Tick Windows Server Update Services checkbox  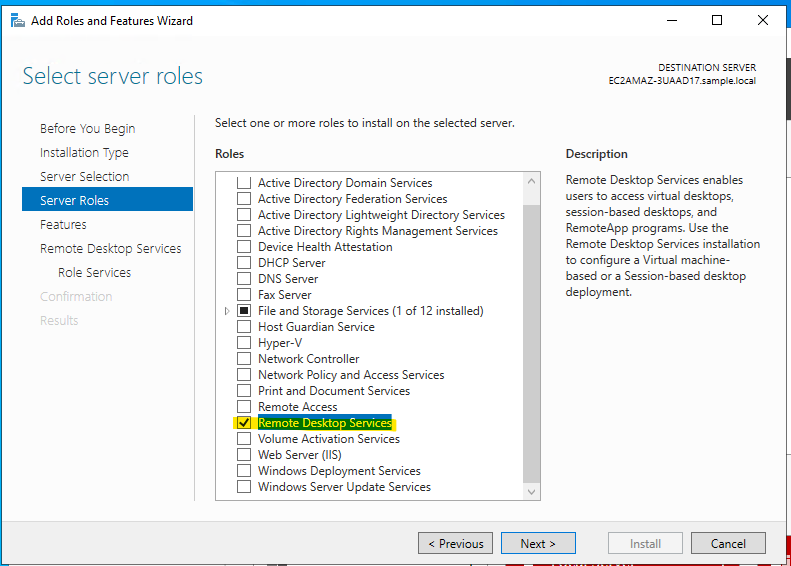(244, 487)
